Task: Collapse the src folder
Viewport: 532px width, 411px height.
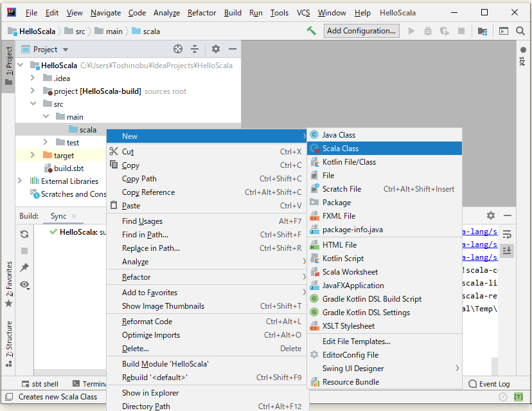Action: coord(33,104)
